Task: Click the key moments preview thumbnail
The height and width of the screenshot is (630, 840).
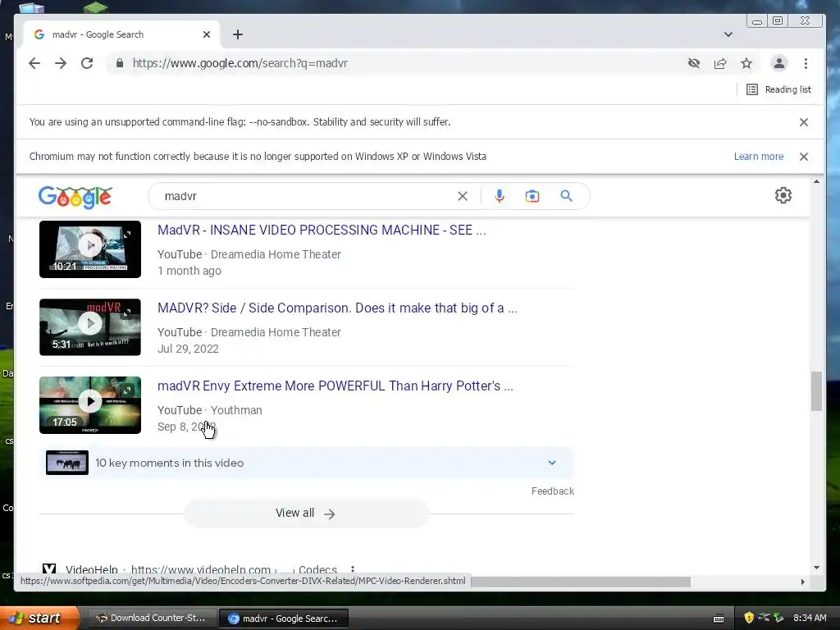Action: (67, 463)
